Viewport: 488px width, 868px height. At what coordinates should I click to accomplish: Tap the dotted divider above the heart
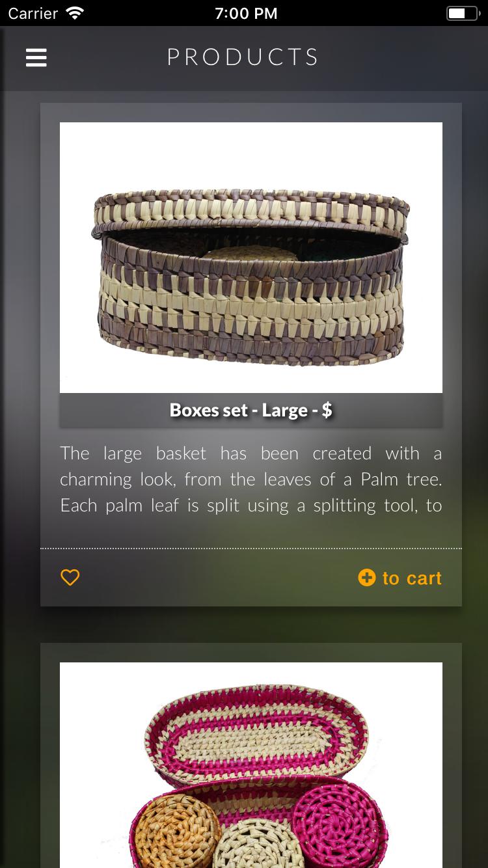251,549
